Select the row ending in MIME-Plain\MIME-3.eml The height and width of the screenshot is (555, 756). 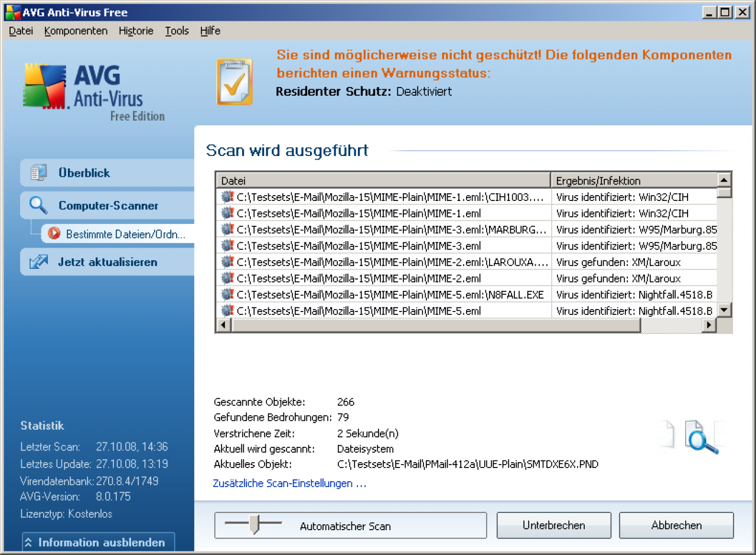467,245
